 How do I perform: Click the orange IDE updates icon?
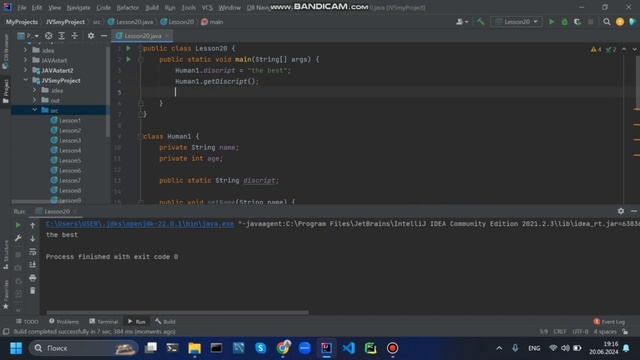coord(620,22)
